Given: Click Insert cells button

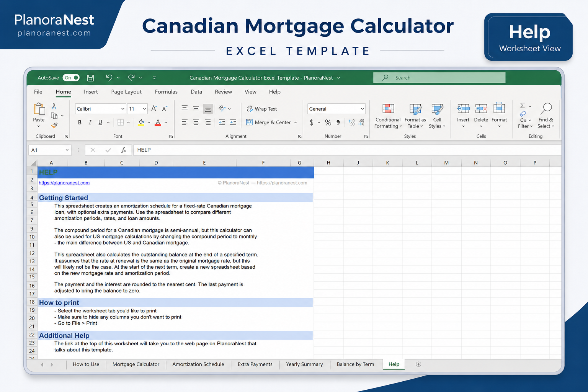Looking at the screenshot, I should coord(463,116).
